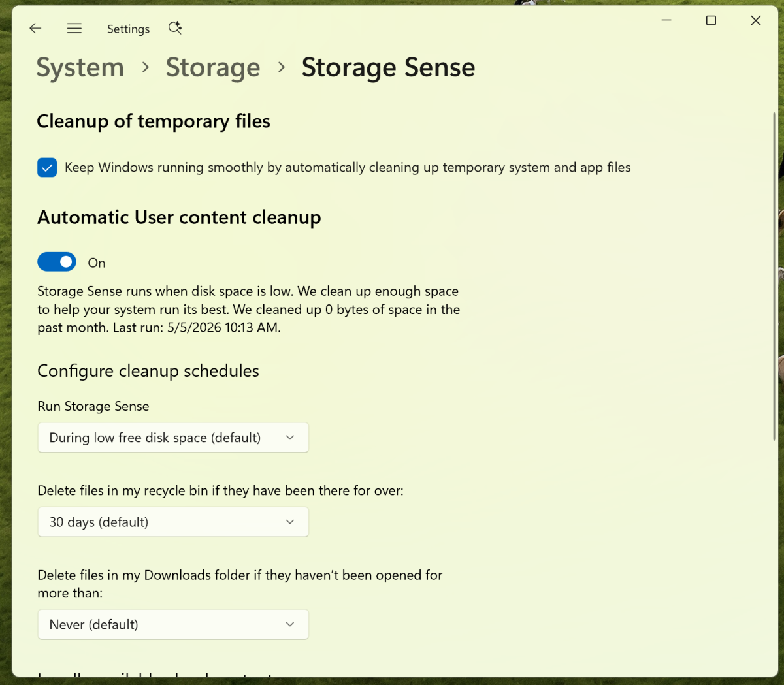Turn off Automatic User content cleanup toggle
This screenshot has width=784, height=685.
click(x=57, y=263)
